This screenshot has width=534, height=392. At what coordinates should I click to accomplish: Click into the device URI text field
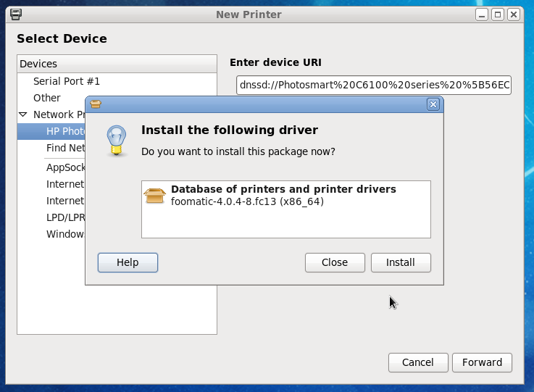373,86
